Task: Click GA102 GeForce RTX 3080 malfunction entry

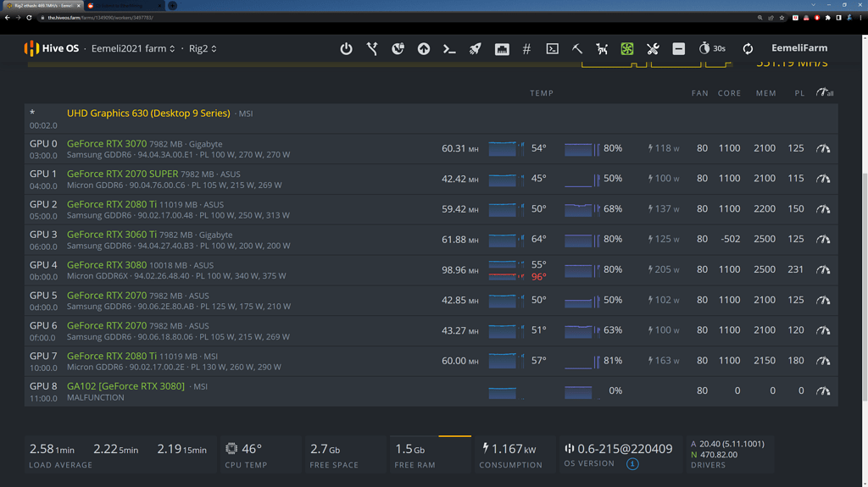Action: [125, 386]
